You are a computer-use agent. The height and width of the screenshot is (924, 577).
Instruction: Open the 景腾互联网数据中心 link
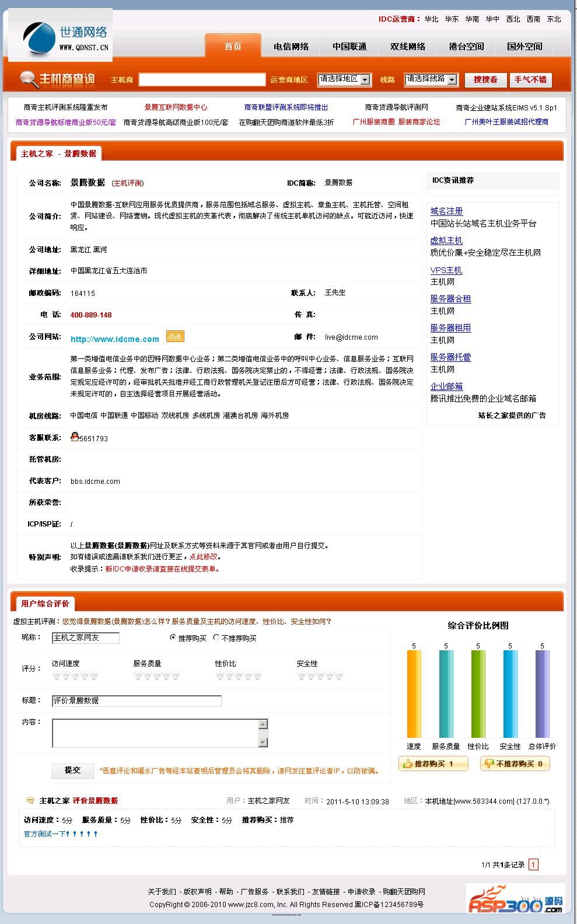pos(176,107)
